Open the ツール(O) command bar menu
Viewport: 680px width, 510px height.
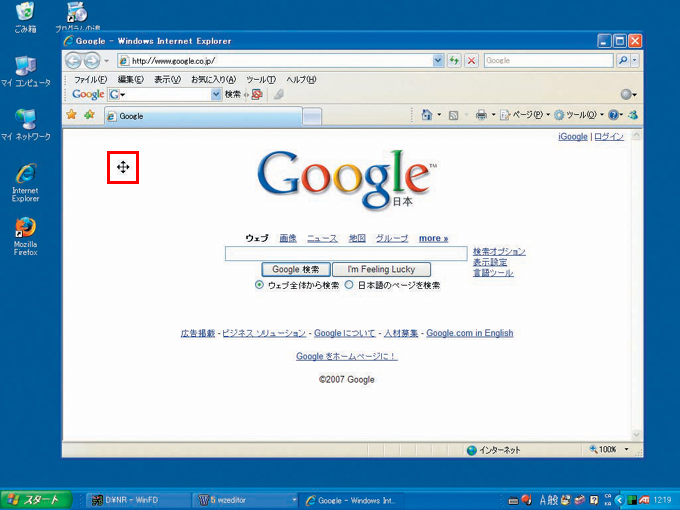click(579, 115)
